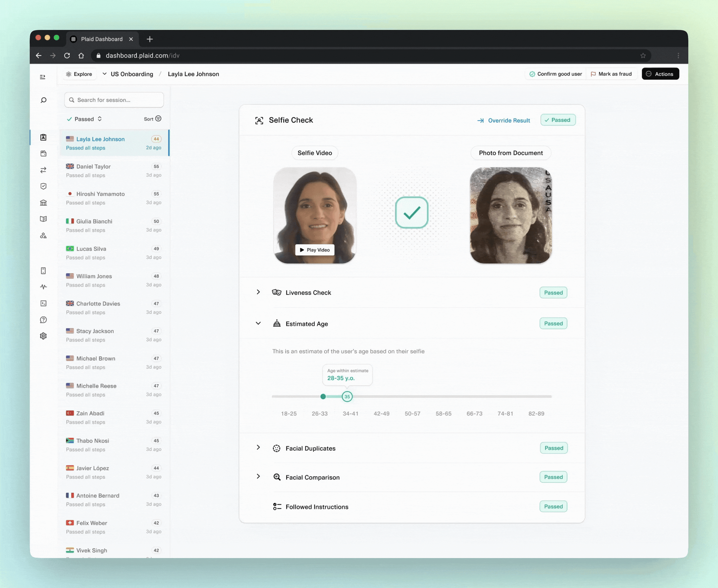Open Thabo Nkosi's session
This screenshot has width=718, height=588.
click(x=114, y=445)
